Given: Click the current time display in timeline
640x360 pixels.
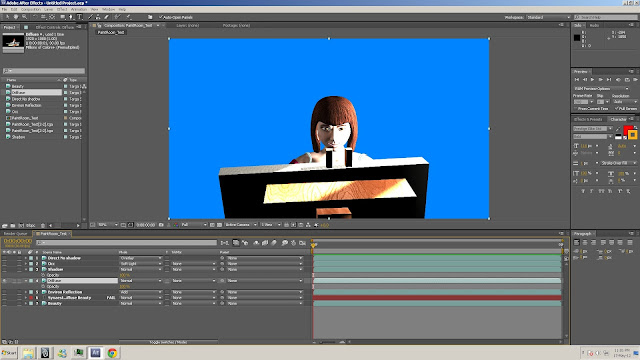Looking at the screenshot, I should 18,241.
